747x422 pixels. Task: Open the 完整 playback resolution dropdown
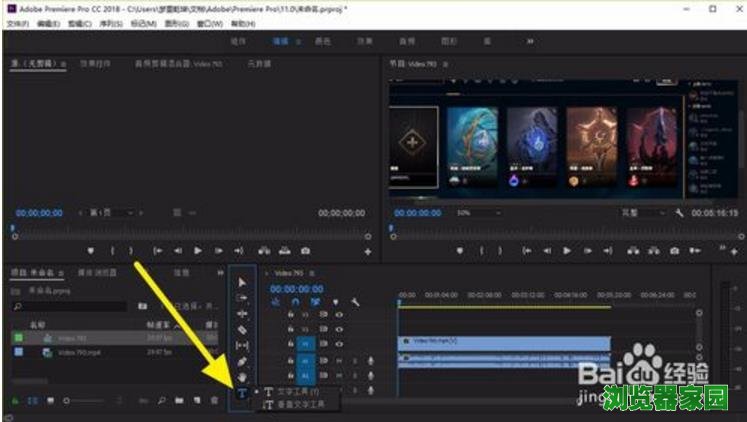pos(640,213)
